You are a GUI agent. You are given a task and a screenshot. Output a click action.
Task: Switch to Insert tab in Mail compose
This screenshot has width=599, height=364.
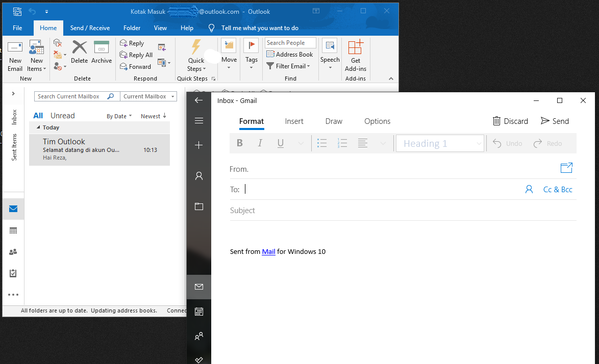tap(294, 121)
